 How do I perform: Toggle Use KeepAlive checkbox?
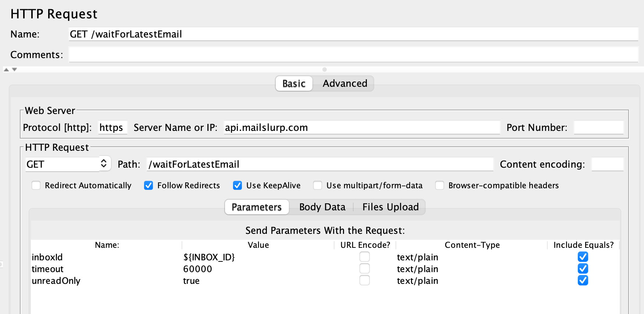(x=237, y=185)
